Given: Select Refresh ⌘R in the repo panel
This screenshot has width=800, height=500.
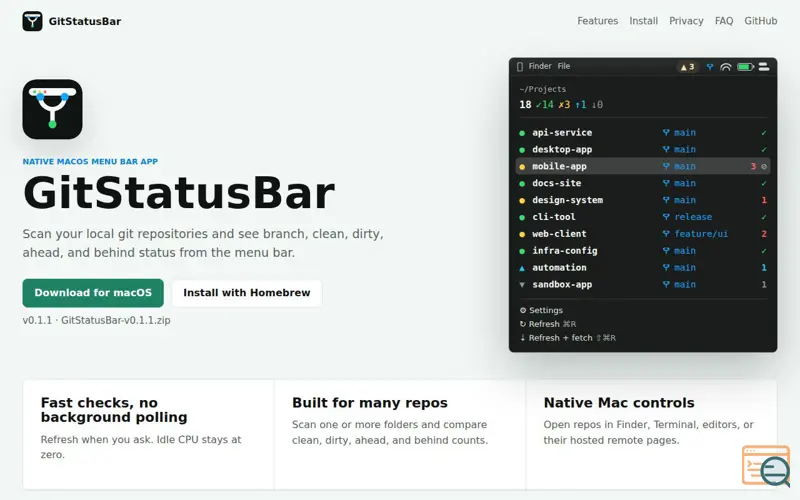Looking at the screenshot, I should 548,324.
